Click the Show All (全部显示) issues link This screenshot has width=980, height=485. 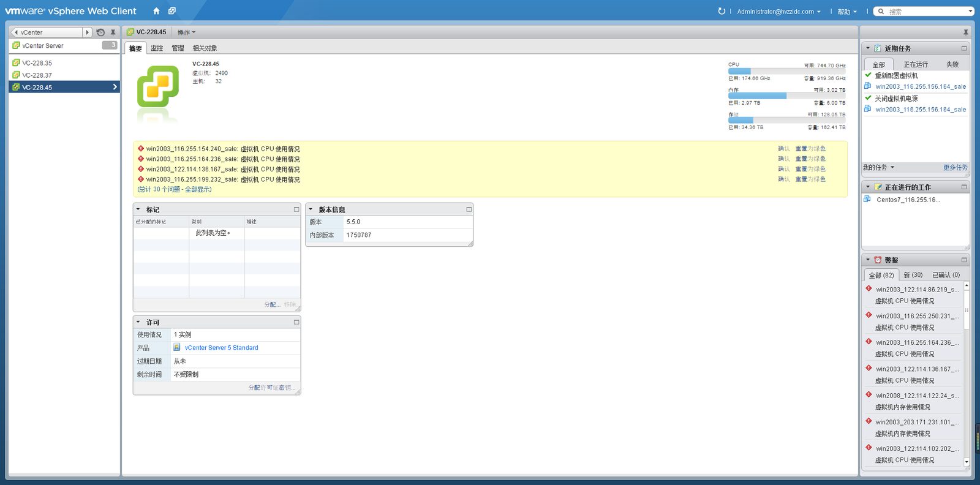pyautogui.click(x=198, y=189)
